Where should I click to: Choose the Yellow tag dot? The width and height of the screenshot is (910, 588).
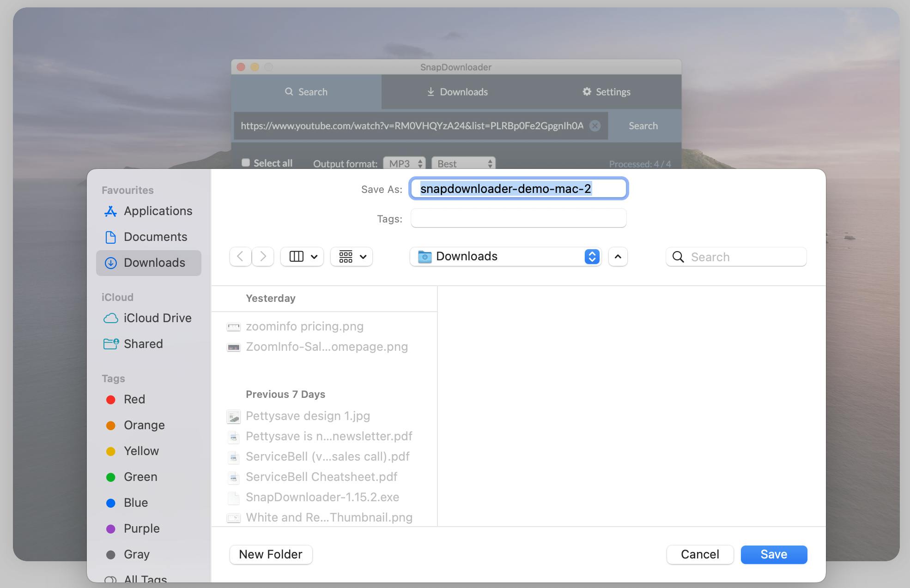tap(111, 451)
